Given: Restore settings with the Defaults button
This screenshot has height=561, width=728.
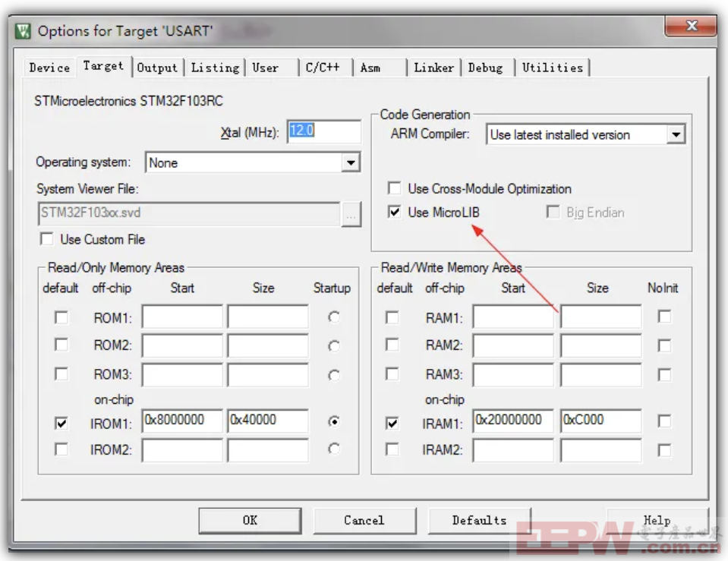Looking at the screenshot, I should 480,520.
